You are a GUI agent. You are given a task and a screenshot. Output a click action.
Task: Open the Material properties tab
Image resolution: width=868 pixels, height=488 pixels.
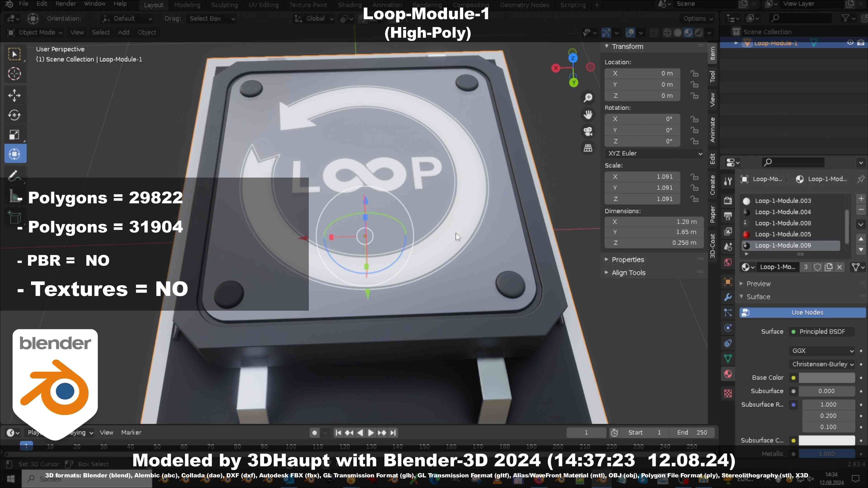pyautogui.click(x=728, y=374)
